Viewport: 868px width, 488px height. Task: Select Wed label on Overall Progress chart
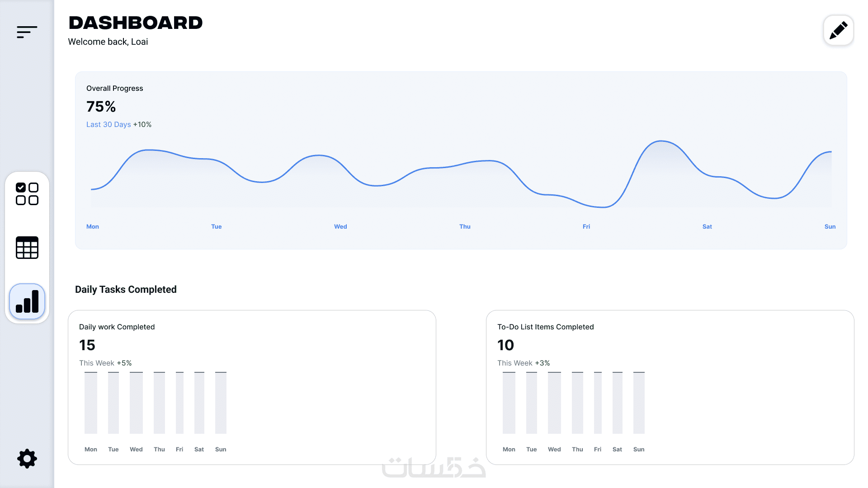[340, 227]
